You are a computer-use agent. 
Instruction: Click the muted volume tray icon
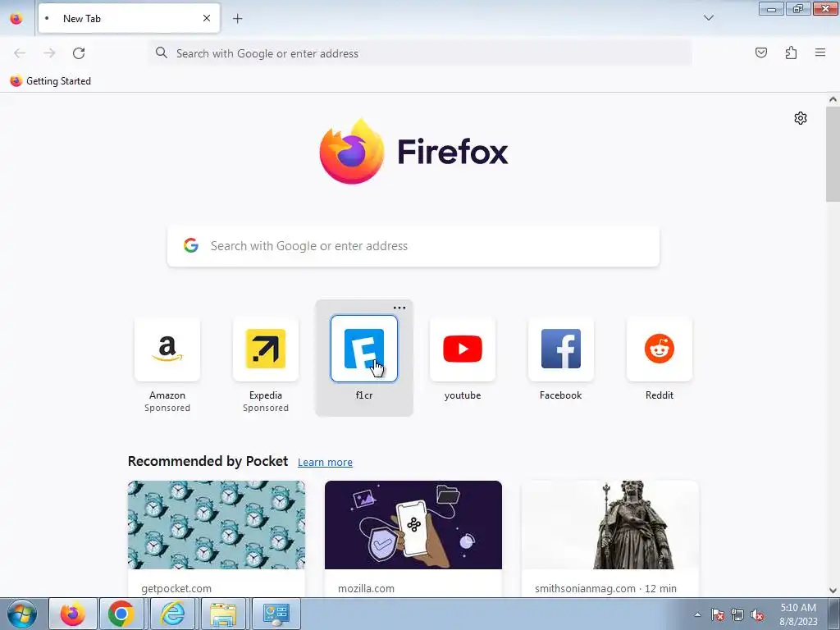coord(757,614)
